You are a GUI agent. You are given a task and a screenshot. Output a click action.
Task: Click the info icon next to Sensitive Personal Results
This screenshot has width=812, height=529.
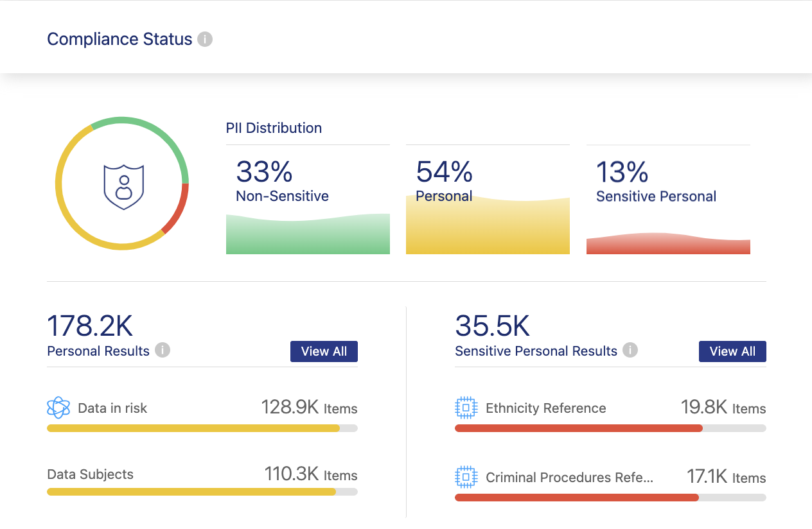point(630,351)
